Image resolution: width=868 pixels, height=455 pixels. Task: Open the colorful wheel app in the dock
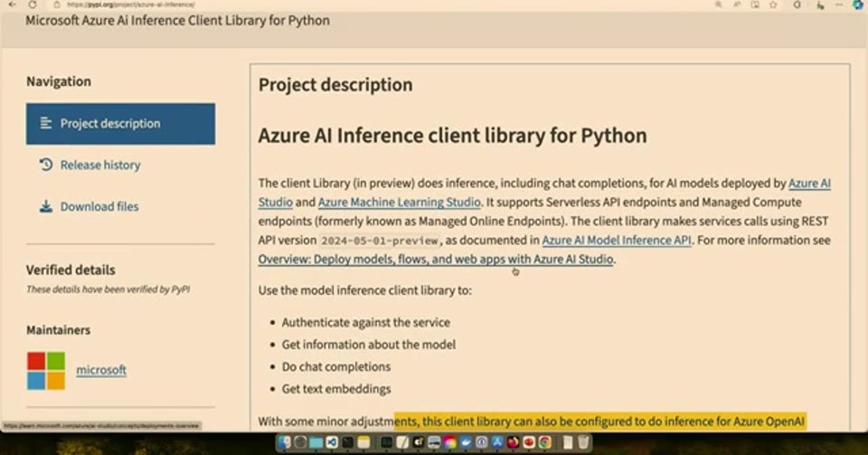449,442
